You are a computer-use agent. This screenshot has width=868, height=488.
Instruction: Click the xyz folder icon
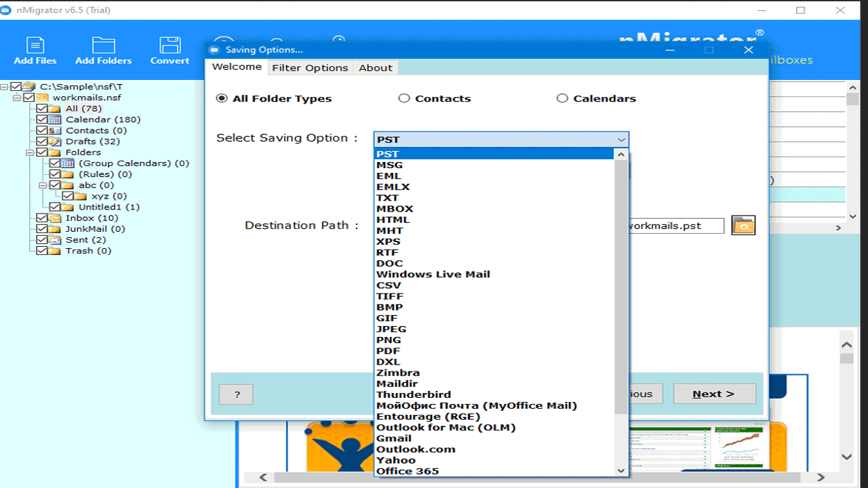click(81, 196)
